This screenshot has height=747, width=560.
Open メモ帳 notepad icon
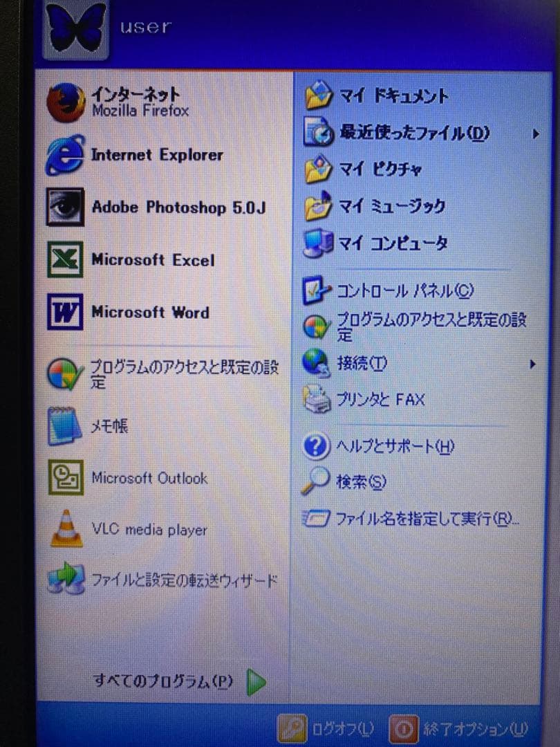[x=64, y=426]
